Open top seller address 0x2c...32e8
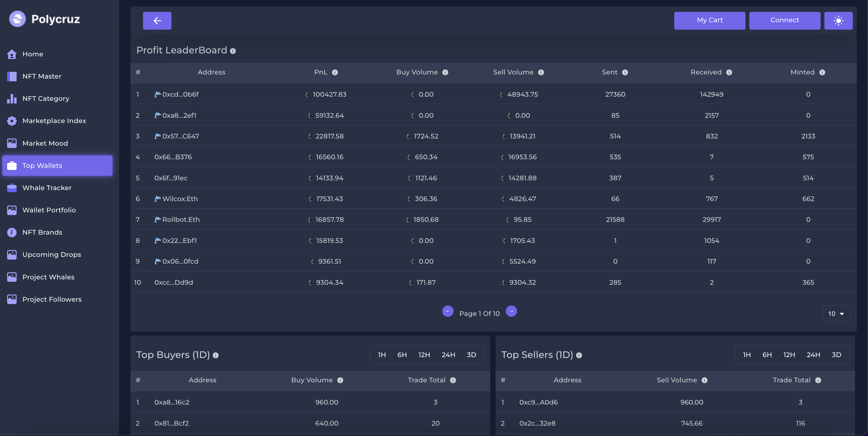Screen dimensions: 868x436 pos(538,423)
